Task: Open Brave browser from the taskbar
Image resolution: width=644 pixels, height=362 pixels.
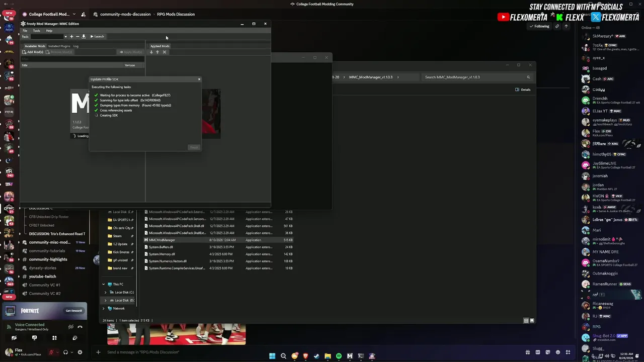Action: click(x=305, y=356)
